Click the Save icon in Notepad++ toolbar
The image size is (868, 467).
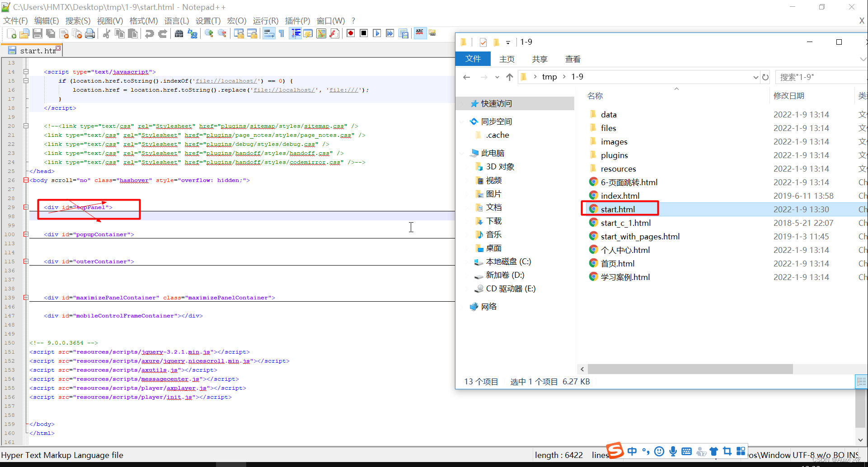coord(38,33)
